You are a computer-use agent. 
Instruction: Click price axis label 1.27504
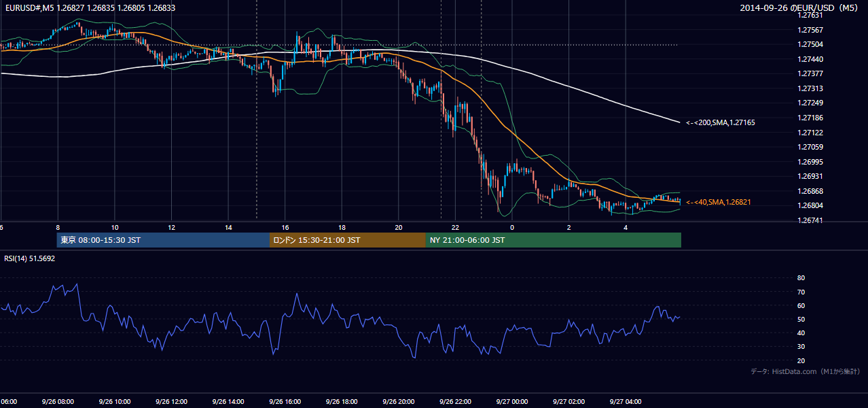pos(810,44)
